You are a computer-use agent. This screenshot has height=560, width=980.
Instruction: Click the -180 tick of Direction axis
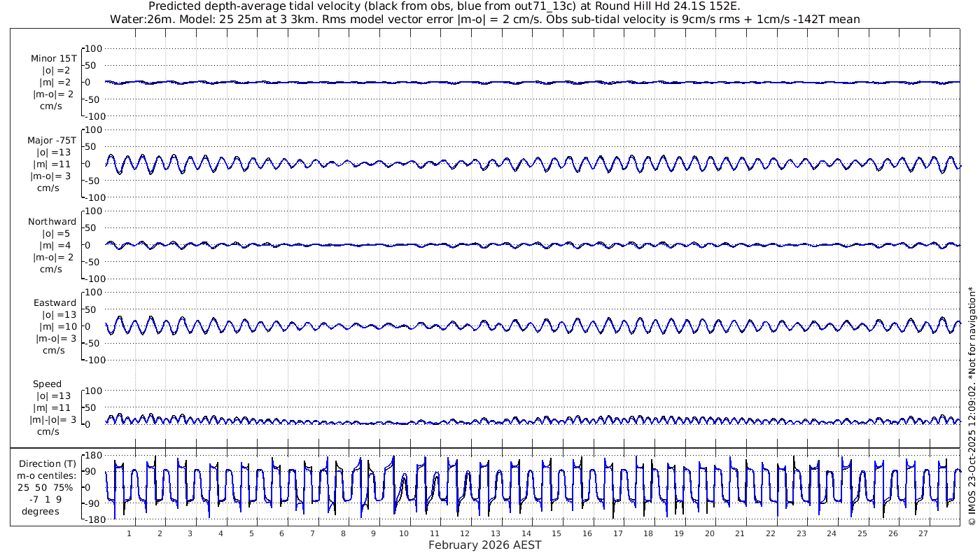[x=92, y=519]
